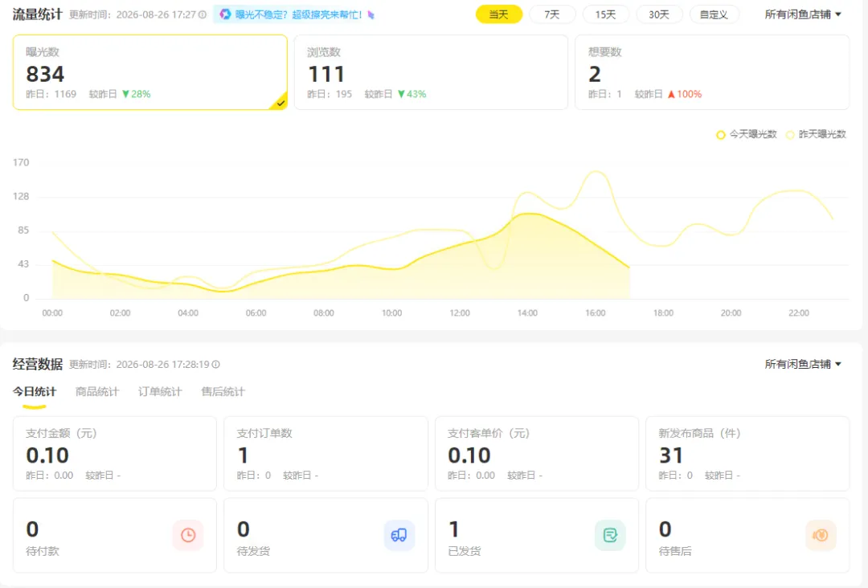Click the blue logo icon in exposure banner
The height and width of the screenshot is (588, 868).
(x=225, y=14)
